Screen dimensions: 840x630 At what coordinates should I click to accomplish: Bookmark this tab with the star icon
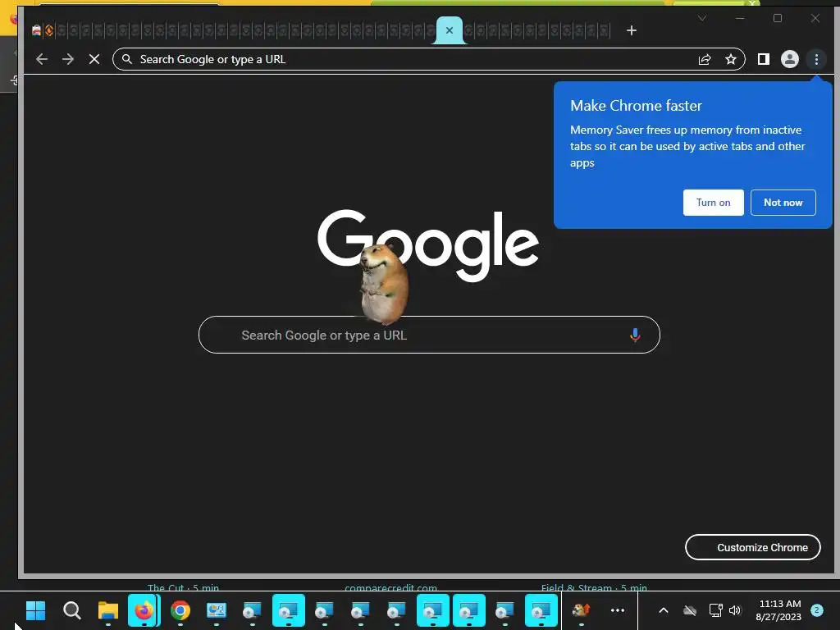pos(731,59)
